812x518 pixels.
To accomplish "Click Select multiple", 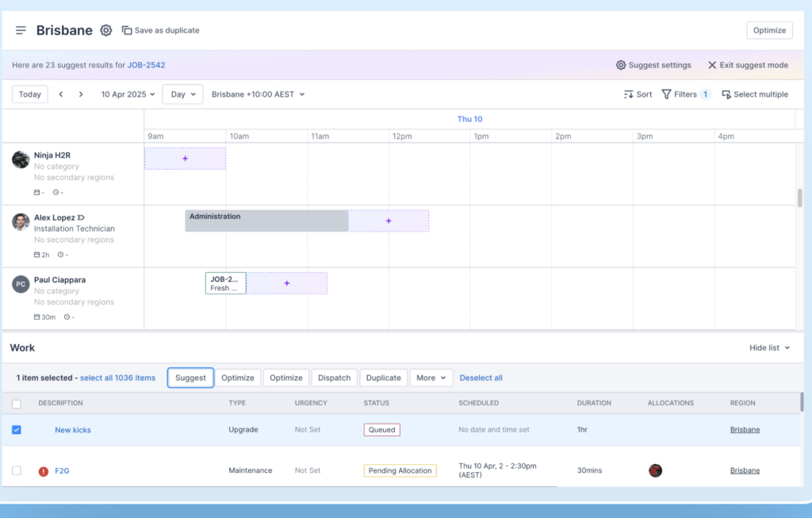I will [755, 94].
